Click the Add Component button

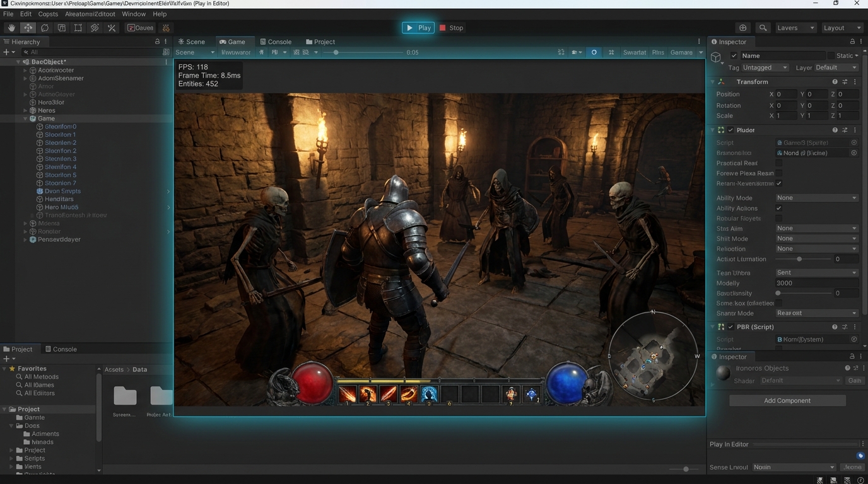787,401
